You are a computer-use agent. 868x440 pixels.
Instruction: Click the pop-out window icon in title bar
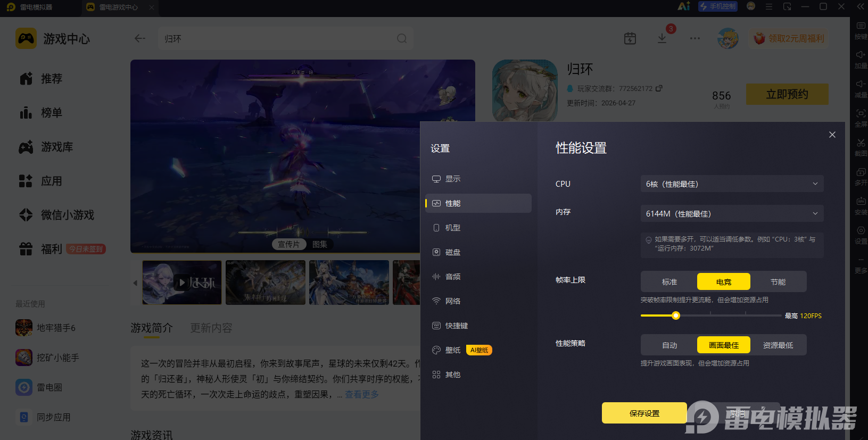pyautogui.click(x=787, y=6)
